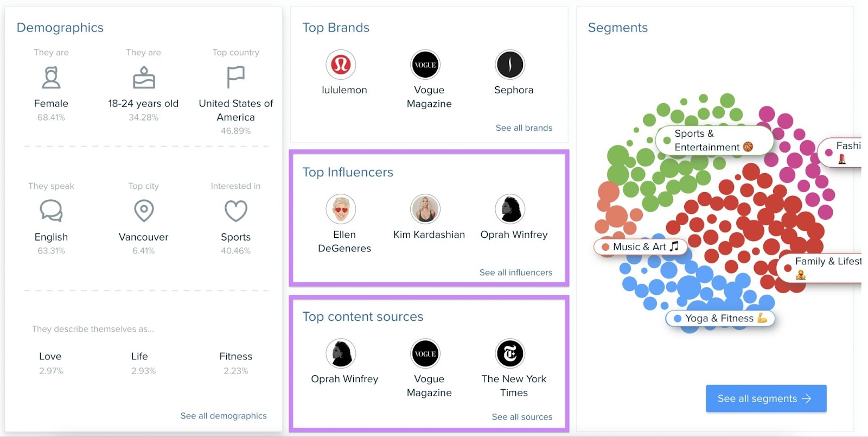Select Oprah Winfrey under Top content sources
868x437 pixels.
341,353
